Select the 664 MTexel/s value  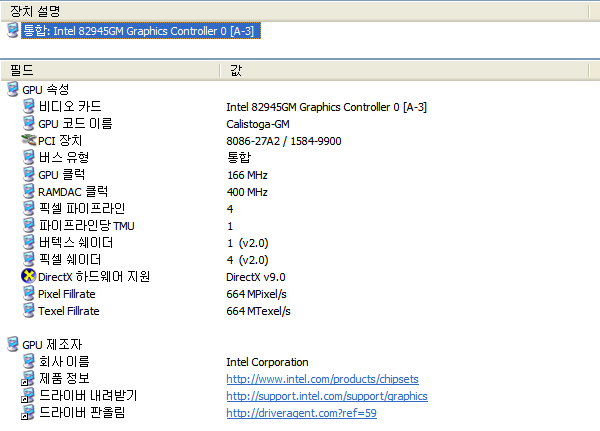258,311
